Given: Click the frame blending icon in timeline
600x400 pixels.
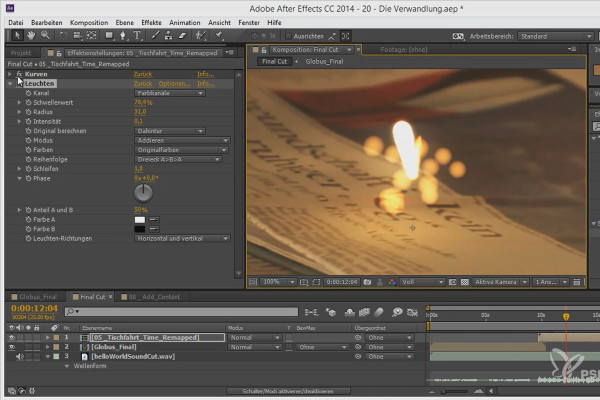Looking at the screenshot, I should [x=364, y=312].
